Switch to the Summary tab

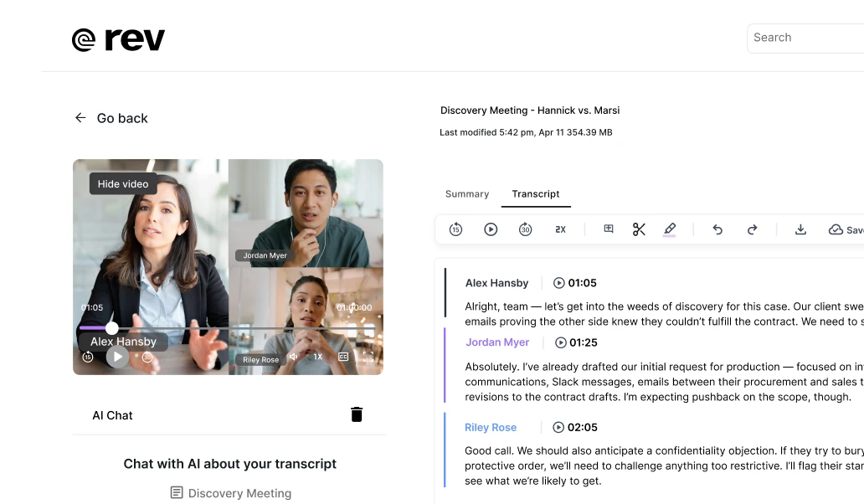466,194
